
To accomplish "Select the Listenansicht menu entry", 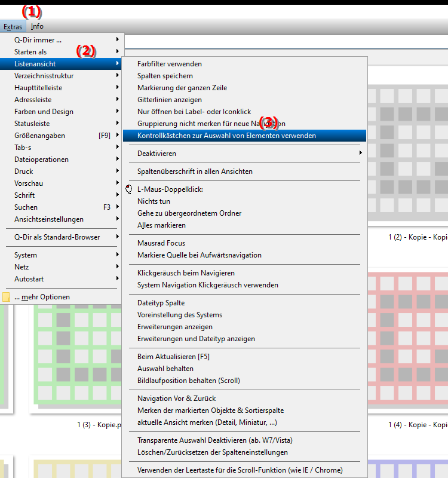I will (61, 64).
